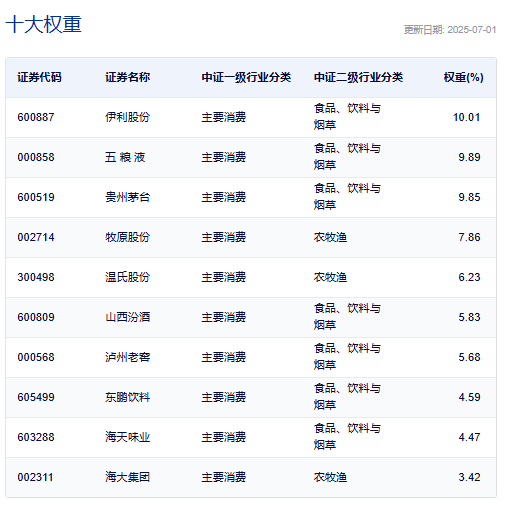Screen dimensions: 511x513
Task: Select the 东鹏饮料 name cell
Action: [128, 397]
